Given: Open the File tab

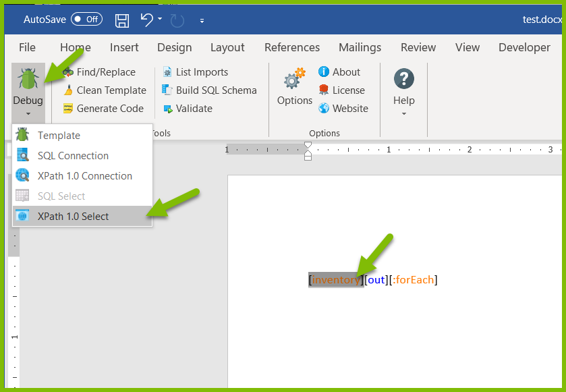Looking at the screenshot, I should point(27,47).
